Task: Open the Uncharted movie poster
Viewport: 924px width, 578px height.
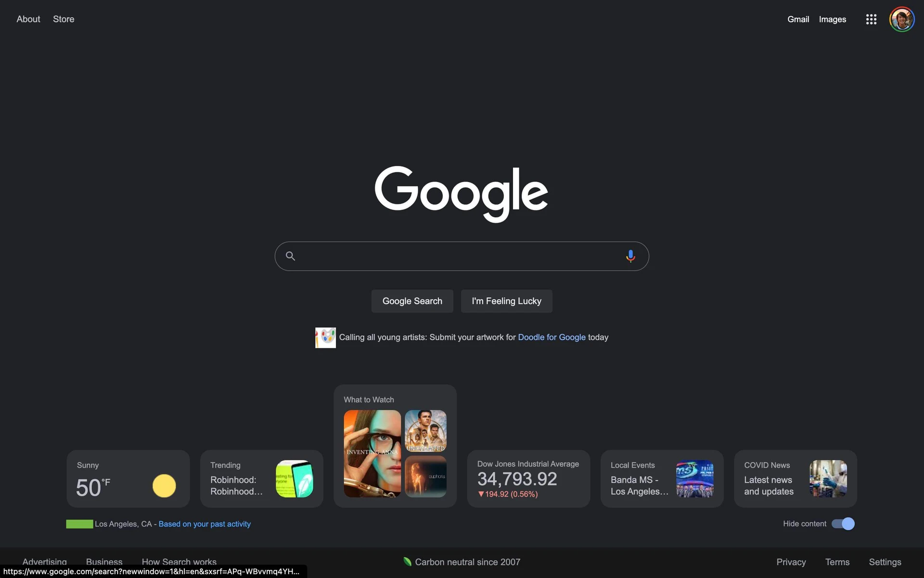Action: 425,431
